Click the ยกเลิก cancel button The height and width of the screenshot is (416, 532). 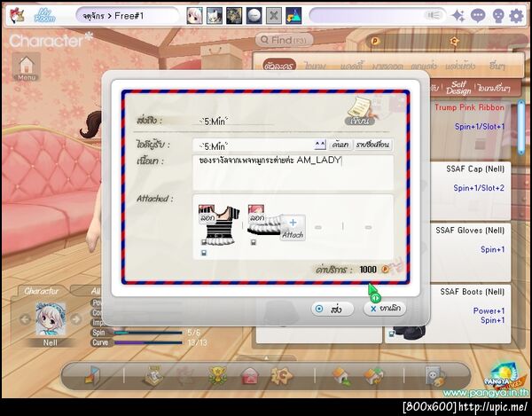tap(385, 309)
